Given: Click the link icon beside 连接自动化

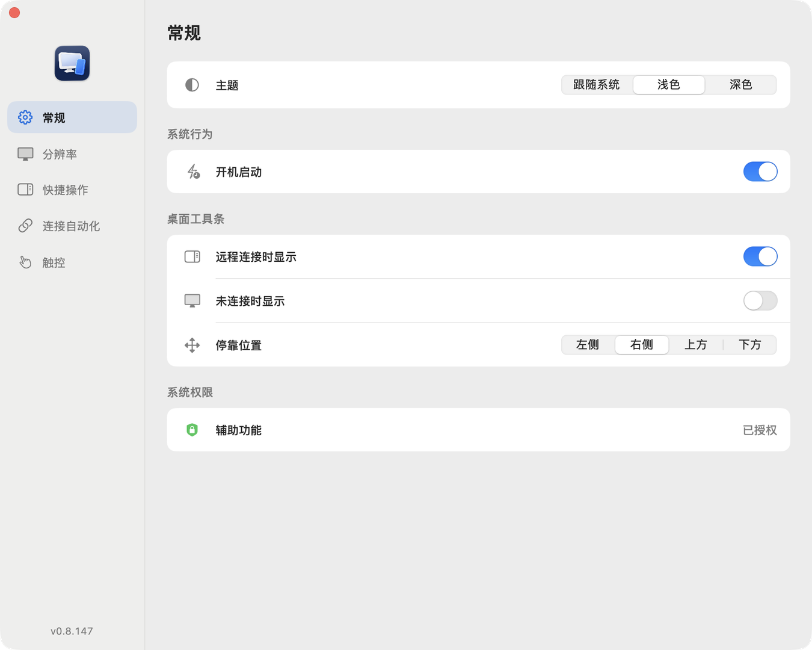Looking at the screenshot, I should [x=25, y=226].
